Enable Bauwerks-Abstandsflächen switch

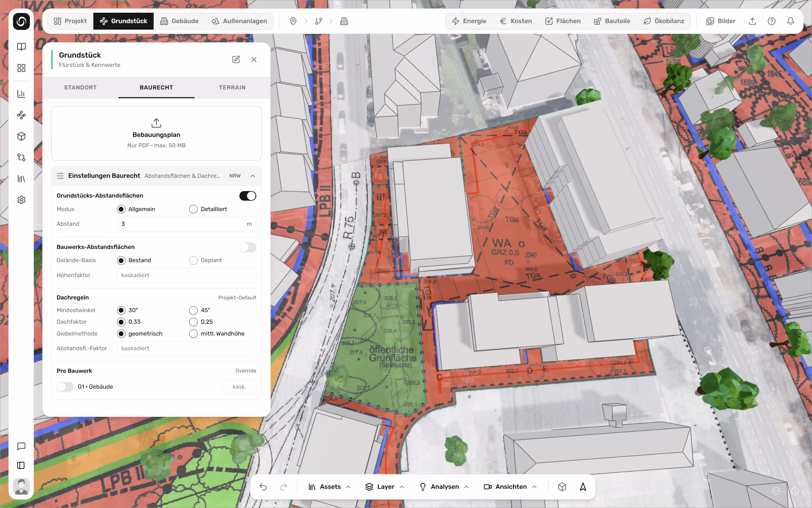pos(248,247)
